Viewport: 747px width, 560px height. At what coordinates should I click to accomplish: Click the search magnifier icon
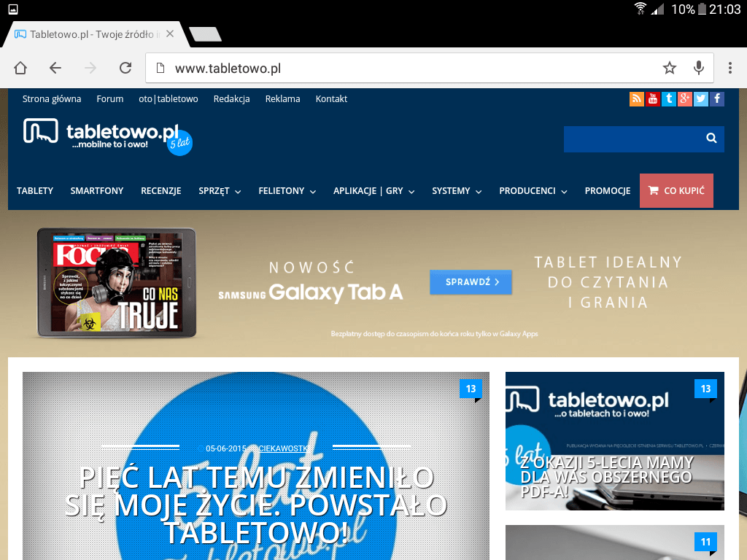(x=711, y=138)
